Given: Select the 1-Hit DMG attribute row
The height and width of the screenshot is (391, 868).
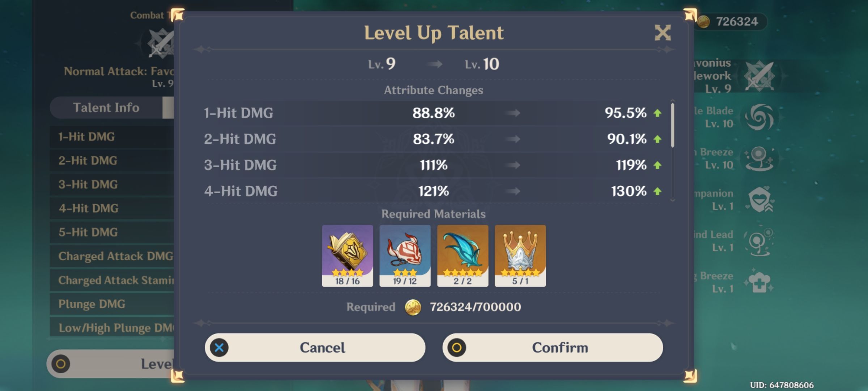Looking at the screenshot, I should tap(433, 113).
